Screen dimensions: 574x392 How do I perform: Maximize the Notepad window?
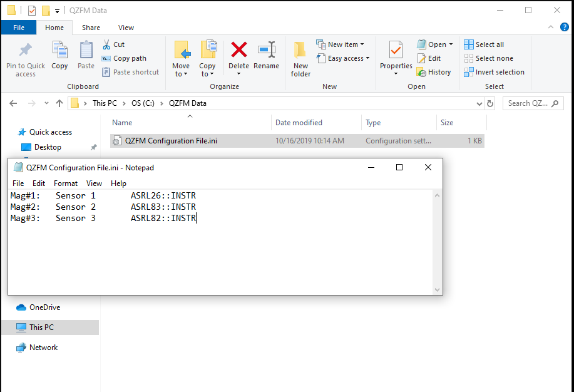[x=399, y=167]
